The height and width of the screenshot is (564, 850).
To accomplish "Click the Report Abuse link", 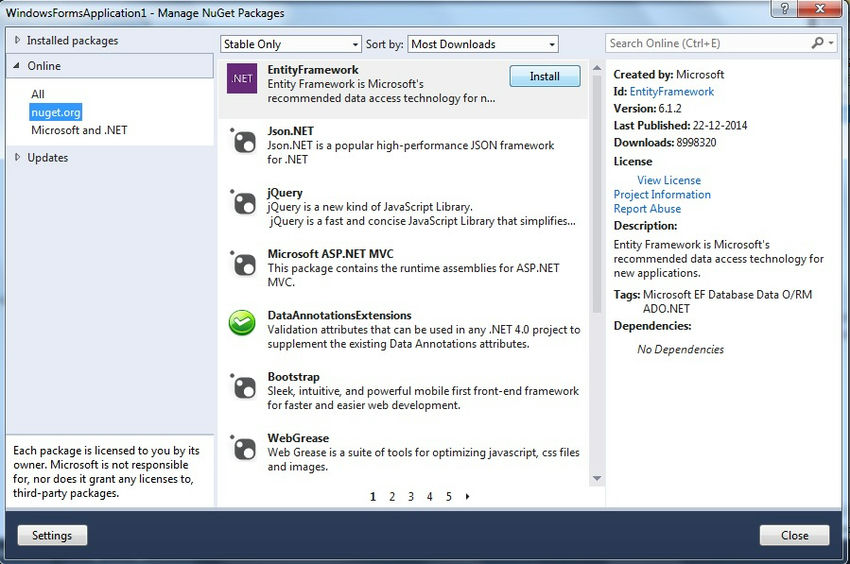I will click(x=647, y=209).
